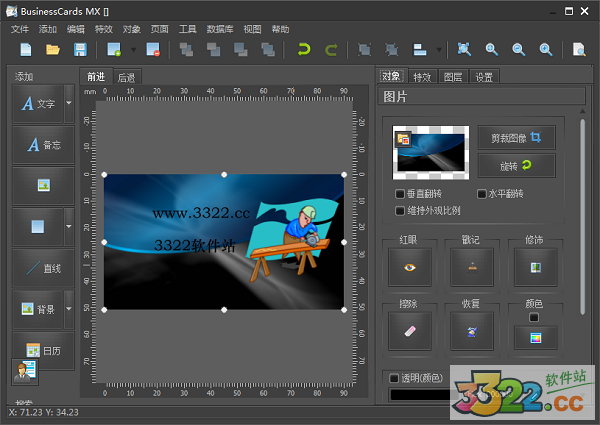The width and height of the screenshot is (600, 425).
Task: Open the 帮助 menu
Action: (x=280, y=29)
